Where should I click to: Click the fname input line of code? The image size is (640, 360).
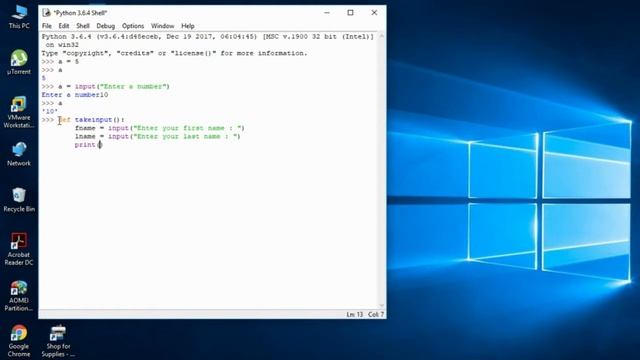point(160,128)
